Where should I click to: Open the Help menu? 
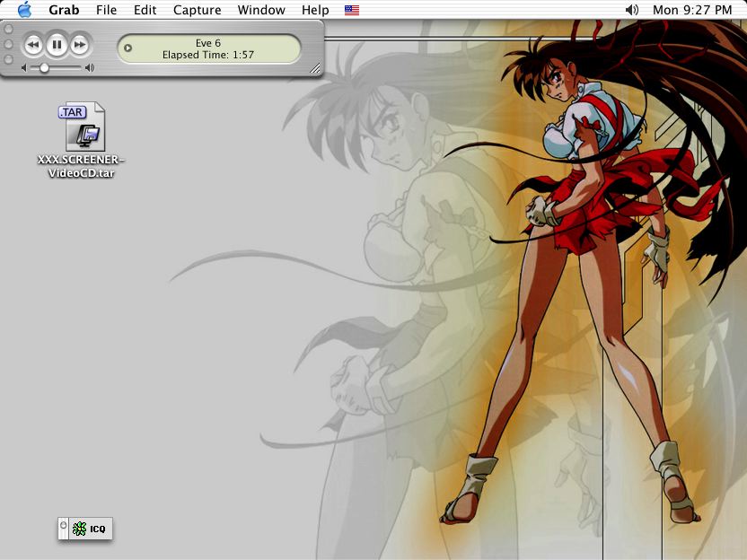[x=315, y=10]
